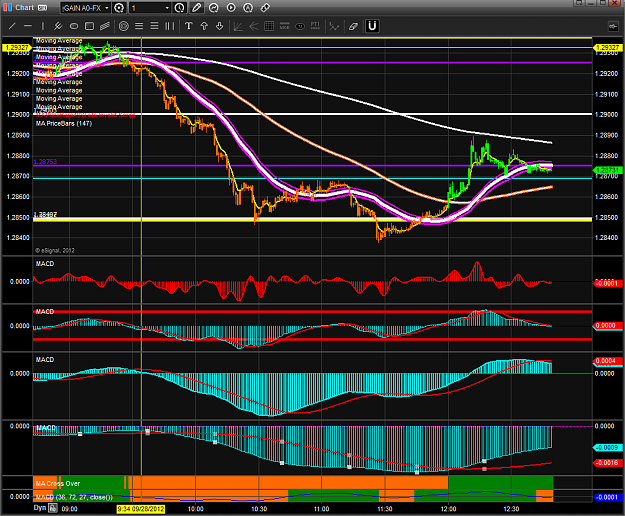Select the Fibonacci circles tool
Image resolution: width=625 pixels, height=516 pixels.
(x=124, y=26)
